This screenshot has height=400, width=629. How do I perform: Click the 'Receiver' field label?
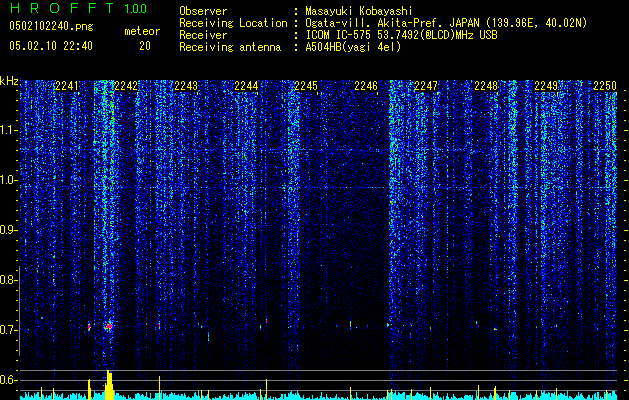click(x=203, y=35)
